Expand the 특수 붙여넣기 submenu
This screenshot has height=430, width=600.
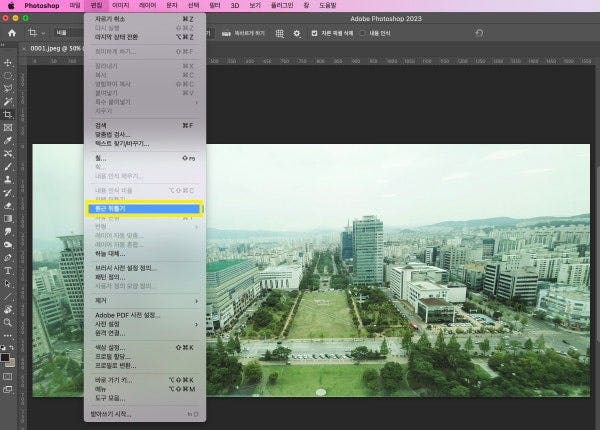coord(145,102)
